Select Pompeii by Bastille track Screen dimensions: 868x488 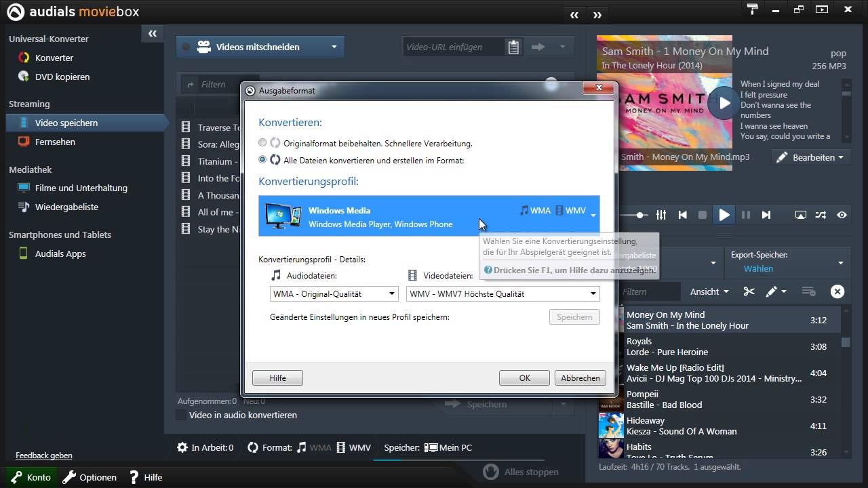pos(721,399)
